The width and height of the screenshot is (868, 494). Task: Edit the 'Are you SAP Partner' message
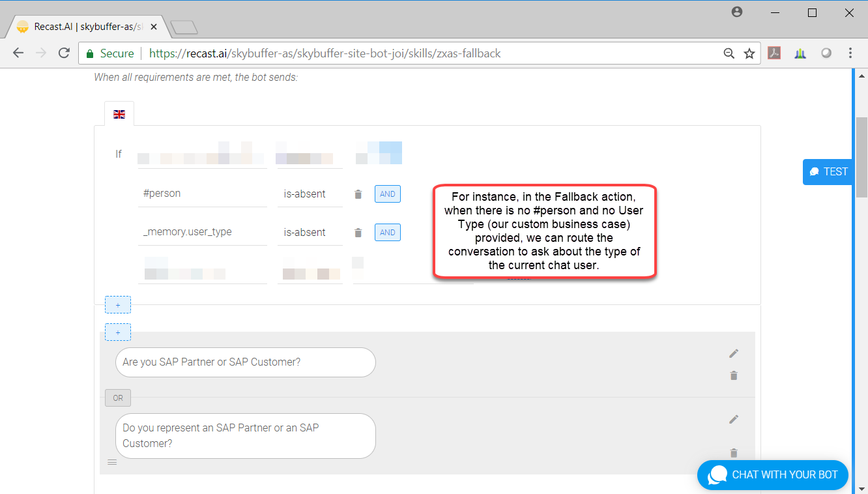coord(734,353)
